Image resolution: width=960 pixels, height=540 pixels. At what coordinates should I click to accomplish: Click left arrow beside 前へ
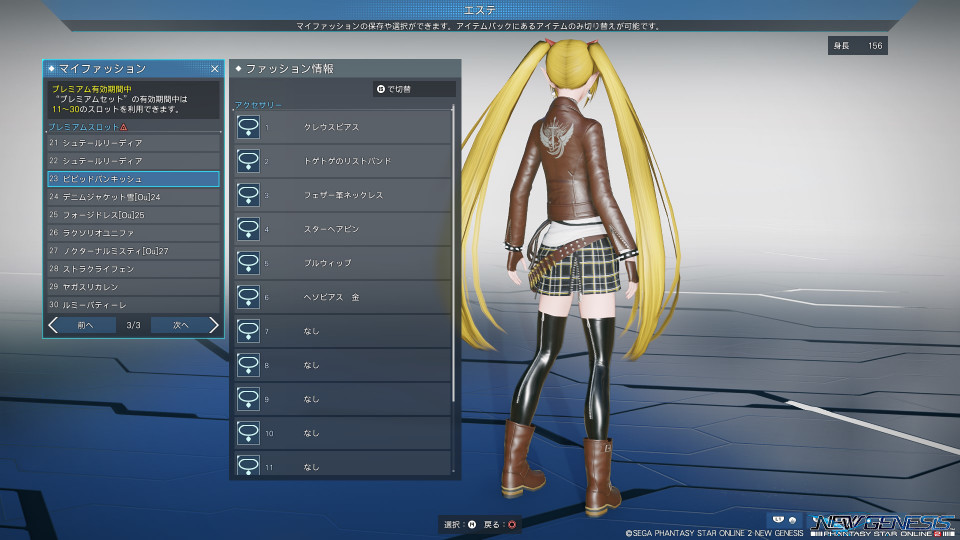[x=53, y=325]
